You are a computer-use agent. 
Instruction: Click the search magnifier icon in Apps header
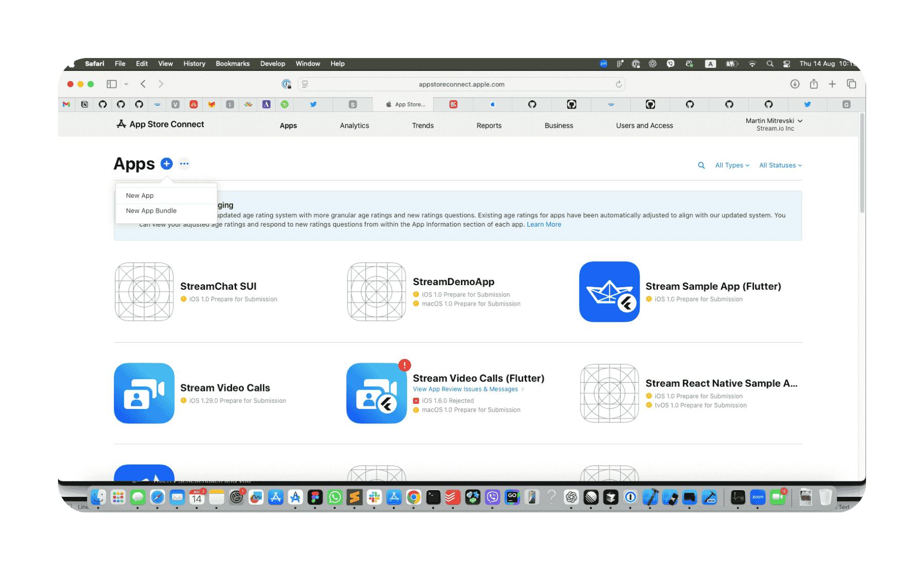coord(701,165)
